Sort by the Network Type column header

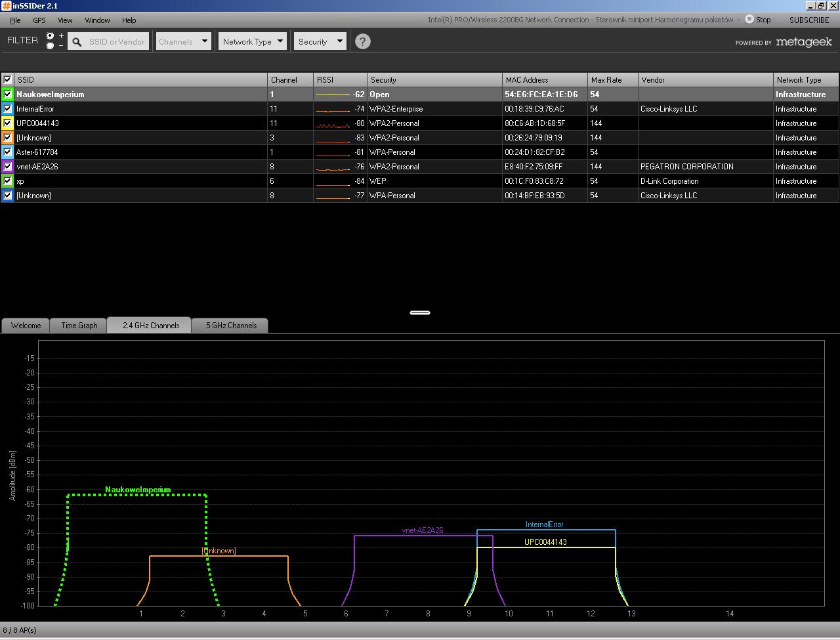[x=806, y=80]
